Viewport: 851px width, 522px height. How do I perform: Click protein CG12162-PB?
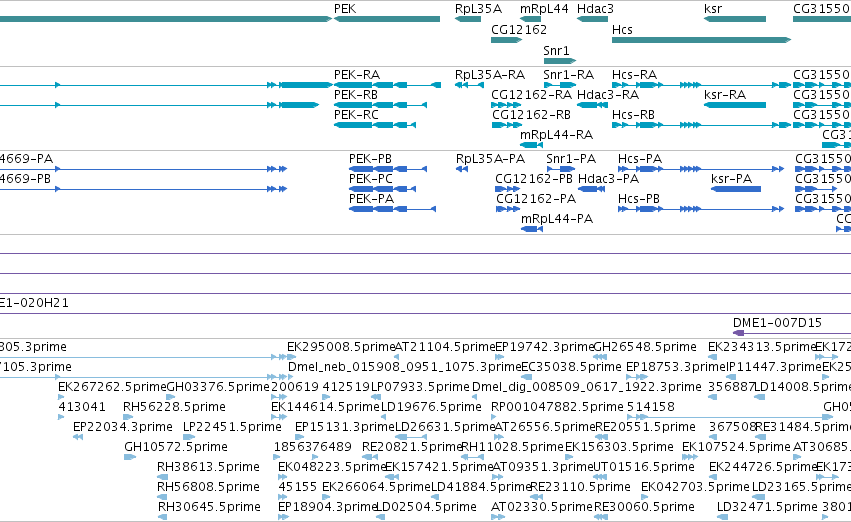(507, 189)
